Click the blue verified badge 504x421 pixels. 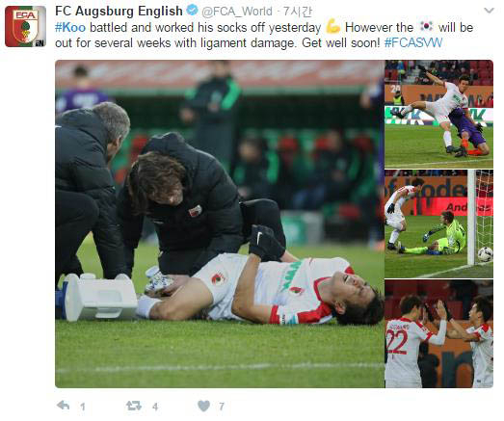(x=192, y=11)
